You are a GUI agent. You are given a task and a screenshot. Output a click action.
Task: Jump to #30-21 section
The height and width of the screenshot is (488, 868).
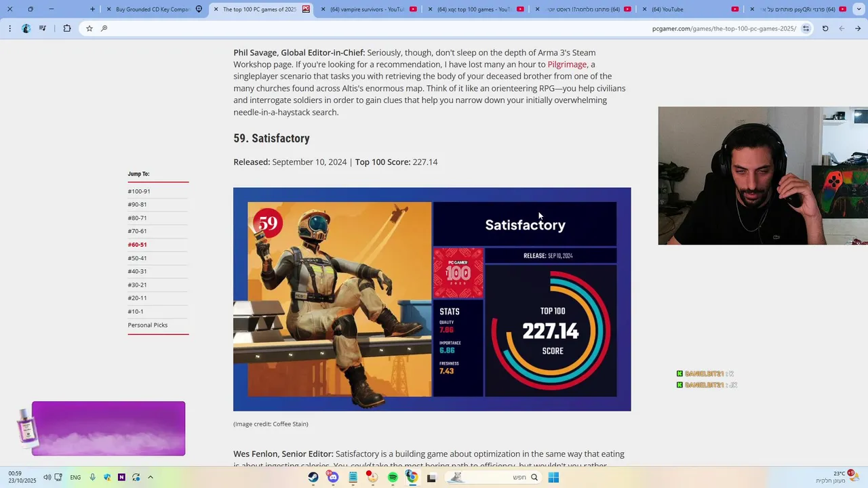pos(137,285)
